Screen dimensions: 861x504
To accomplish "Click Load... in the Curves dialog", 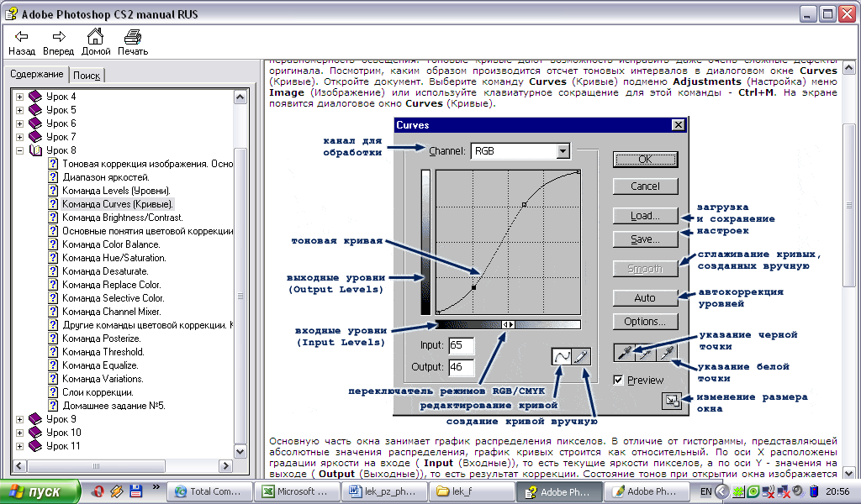I will [645, 216].
